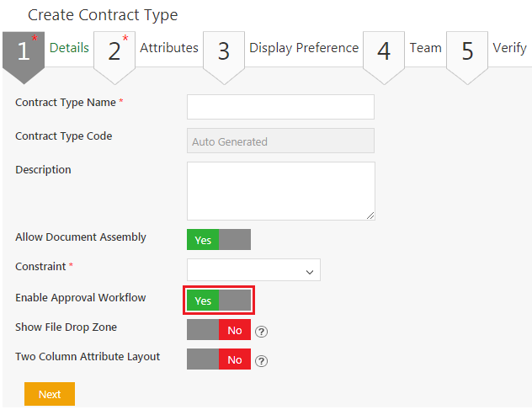Jump to the Verify step tab
The width and height of the screenshot is (532, 415).
pos(509,48)
